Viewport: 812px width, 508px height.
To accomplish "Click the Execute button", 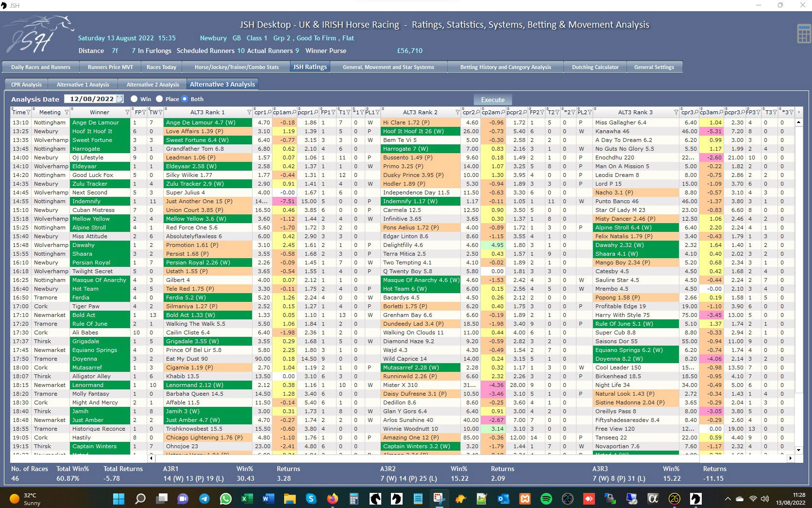I will coord(493,100).
